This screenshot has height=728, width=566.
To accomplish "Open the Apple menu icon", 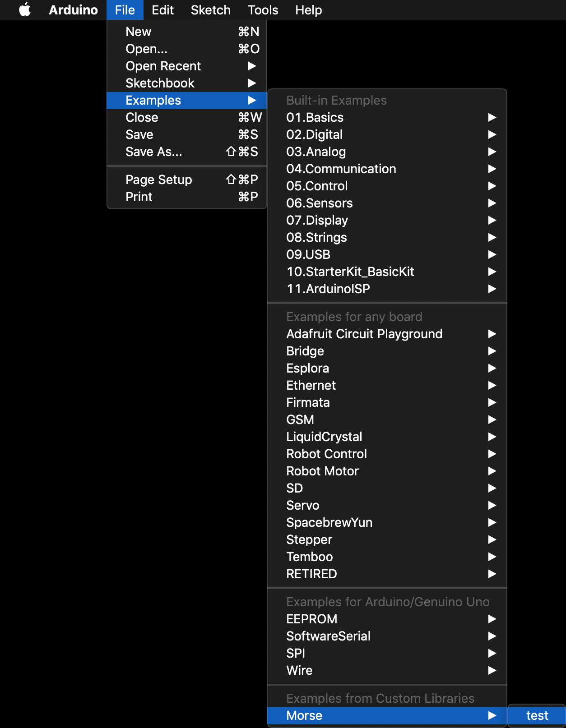I will click(x=25, y=10).
